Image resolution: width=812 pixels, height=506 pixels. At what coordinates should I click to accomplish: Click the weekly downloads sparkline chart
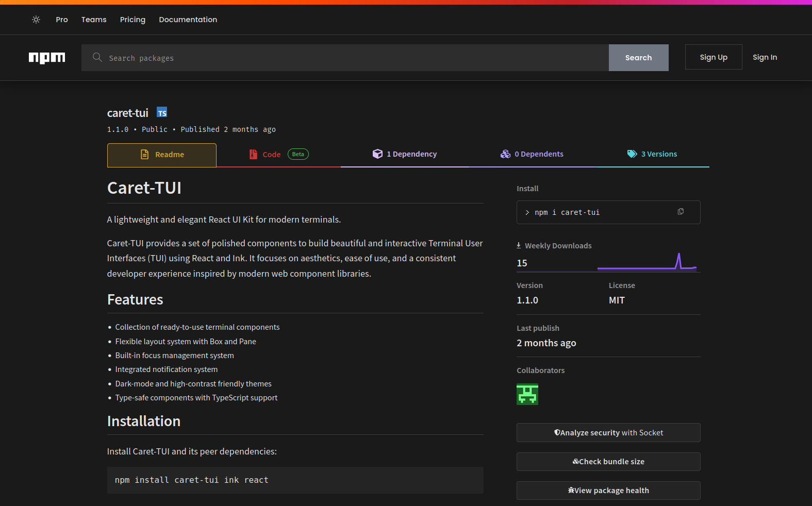pos(647,262)
